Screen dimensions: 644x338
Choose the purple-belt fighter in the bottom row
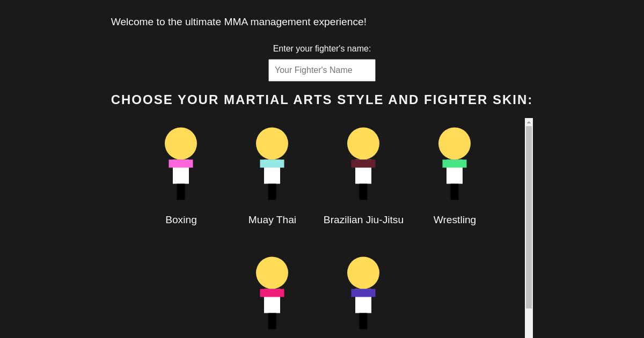point(363,292)
